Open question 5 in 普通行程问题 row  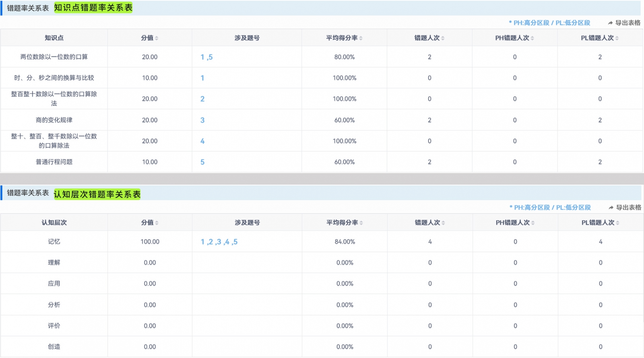(x=202, y=162)
